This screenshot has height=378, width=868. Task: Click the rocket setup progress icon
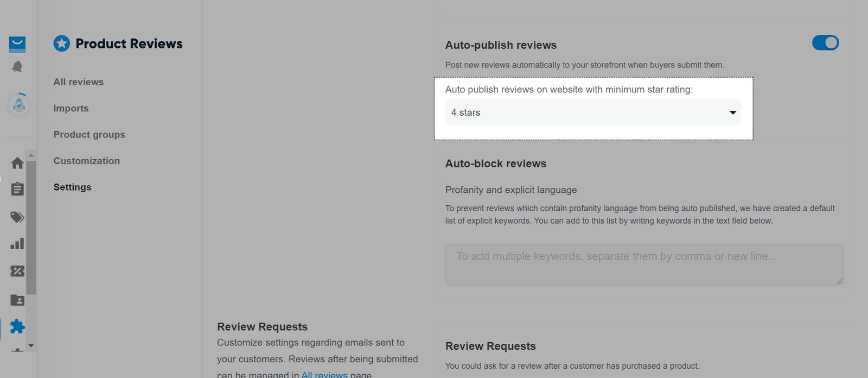click(x=19, y=104)
